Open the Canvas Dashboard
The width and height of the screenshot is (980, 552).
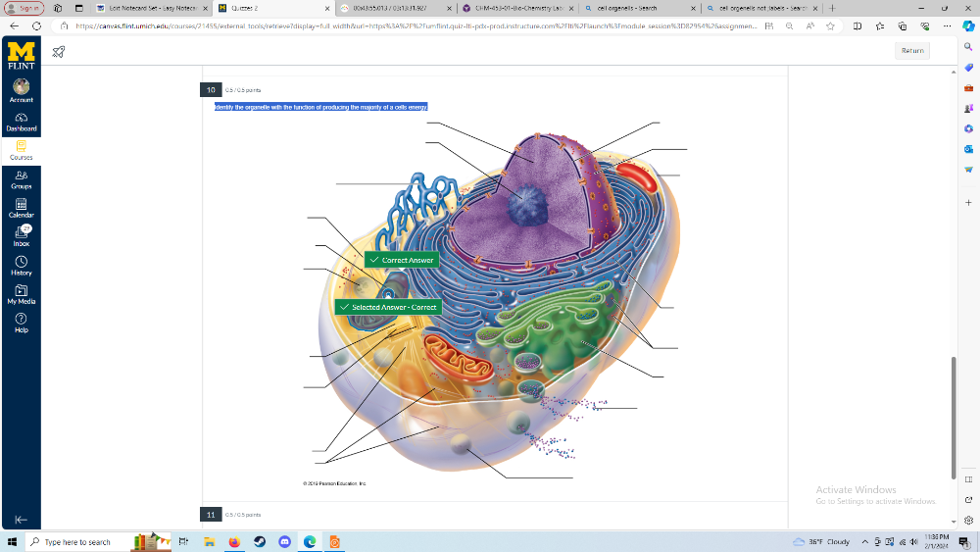pyautogui.click(x=21, y=122)
